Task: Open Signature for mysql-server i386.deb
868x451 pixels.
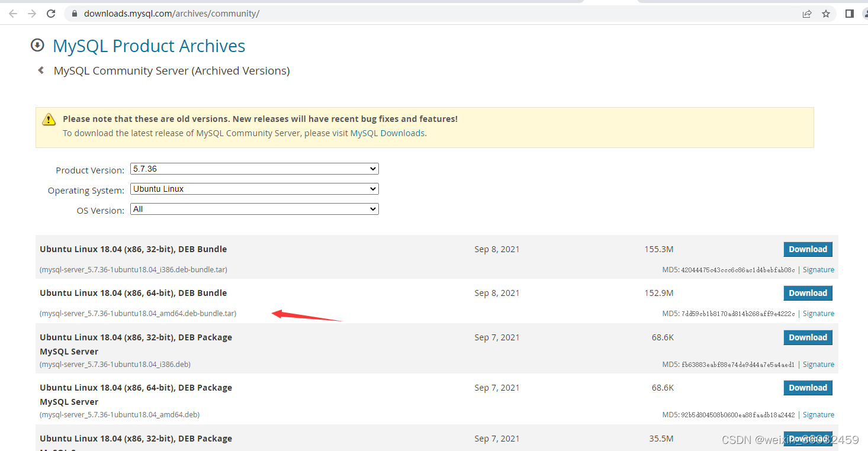Action: [x=818, y=364]
